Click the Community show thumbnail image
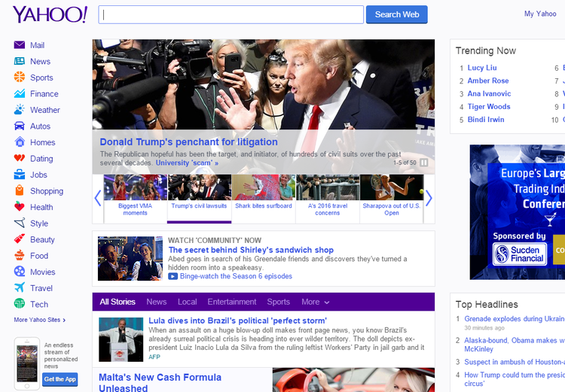565x392 pixels. (x=130, y=259)
